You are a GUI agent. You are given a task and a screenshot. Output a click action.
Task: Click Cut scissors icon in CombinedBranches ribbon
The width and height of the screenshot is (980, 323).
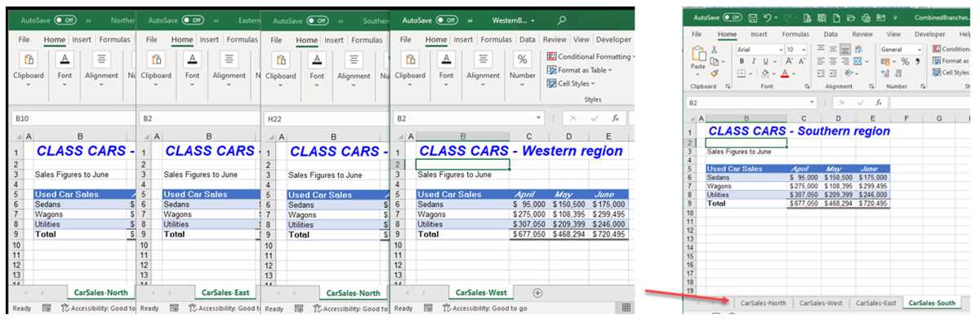[714, 50]
